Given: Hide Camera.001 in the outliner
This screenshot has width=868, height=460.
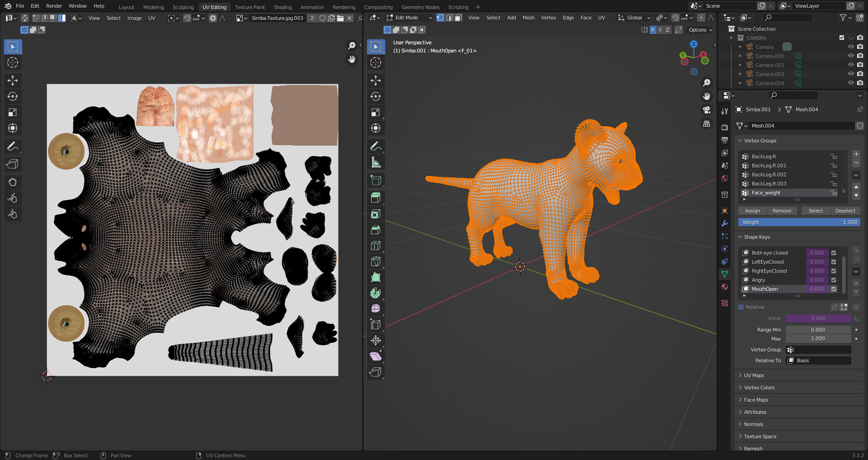Looking at the screenshot, I should click(x=851, y=56).
